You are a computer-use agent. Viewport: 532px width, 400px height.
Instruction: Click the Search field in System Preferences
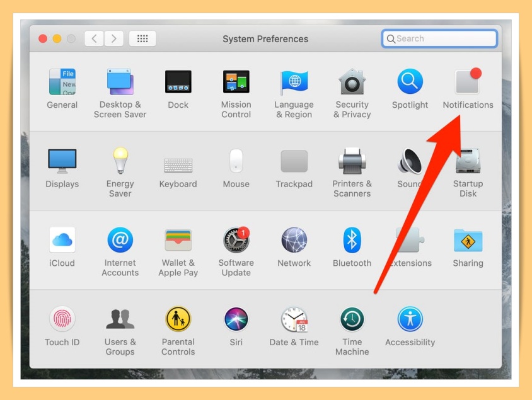(440, 38)
